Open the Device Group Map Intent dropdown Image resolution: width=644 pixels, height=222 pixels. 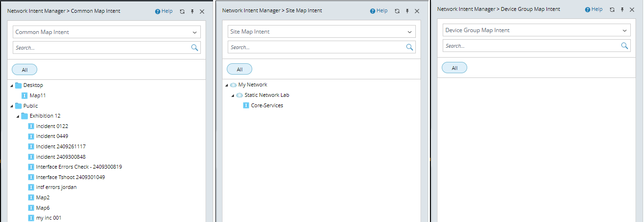coord(625,30)
